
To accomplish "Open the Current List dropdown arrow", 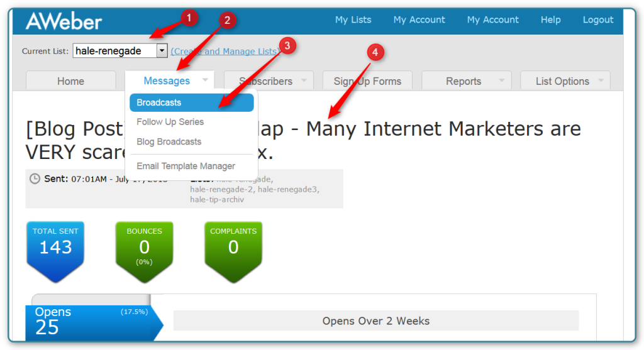I will [162, 50].
